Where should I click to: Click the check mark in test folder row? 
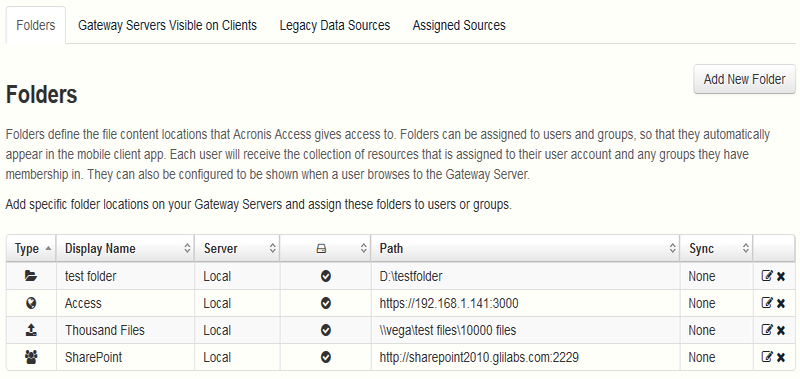(326, 276)
